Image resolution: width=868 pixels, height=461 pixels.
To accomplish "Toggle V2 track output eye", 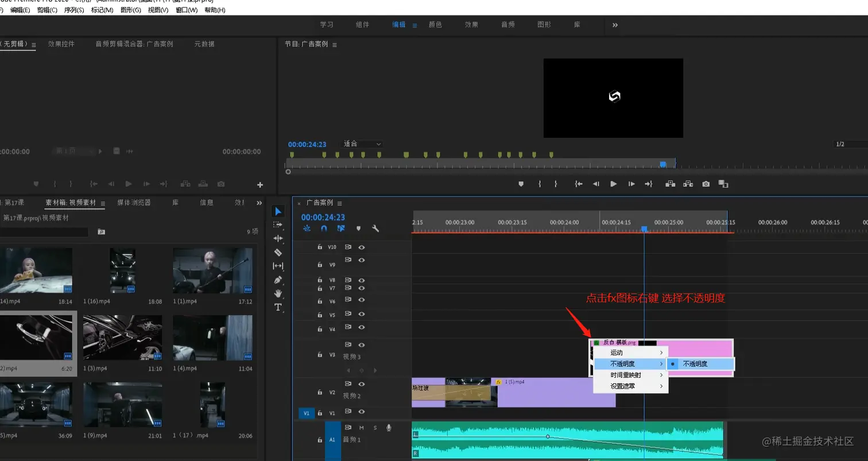I will click(362, 384).
